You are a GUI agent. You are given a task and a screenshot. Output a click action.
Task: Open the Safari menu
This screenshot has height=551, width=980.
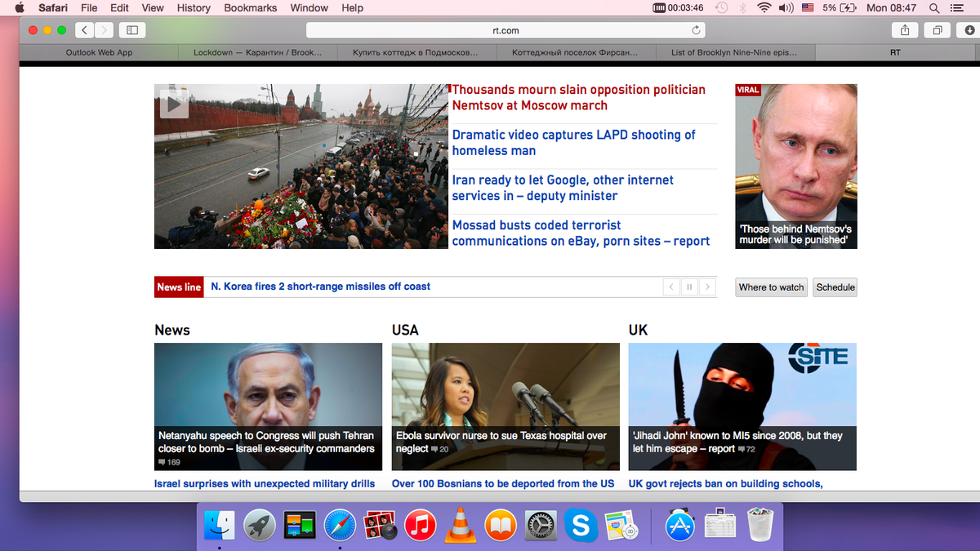coord(53,8)
